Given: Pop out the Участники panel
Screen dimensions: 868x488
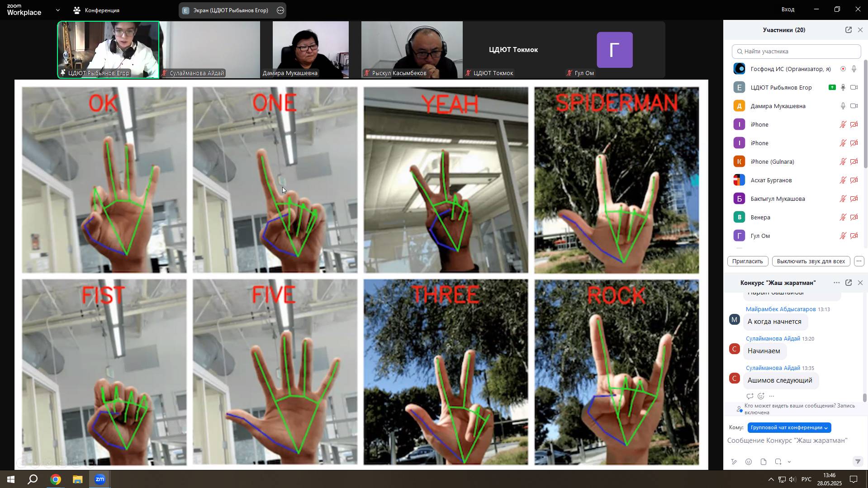Looking at the screenshot, I should (x=848, y=30).
